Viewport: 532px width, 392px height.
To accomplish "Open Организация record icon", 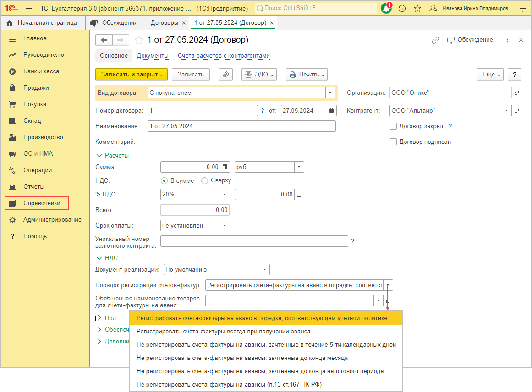I will point(516,93).
